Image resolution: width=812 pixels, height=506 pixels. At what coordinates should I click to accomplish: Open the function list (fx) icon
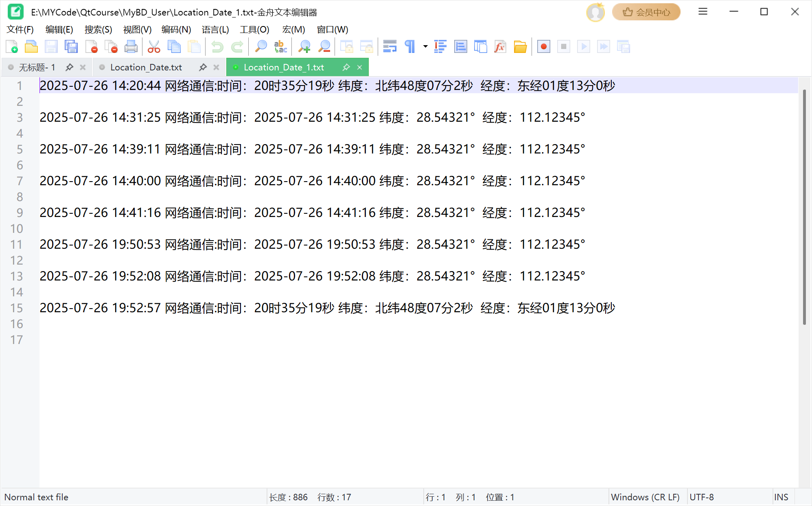coord(500,47)
